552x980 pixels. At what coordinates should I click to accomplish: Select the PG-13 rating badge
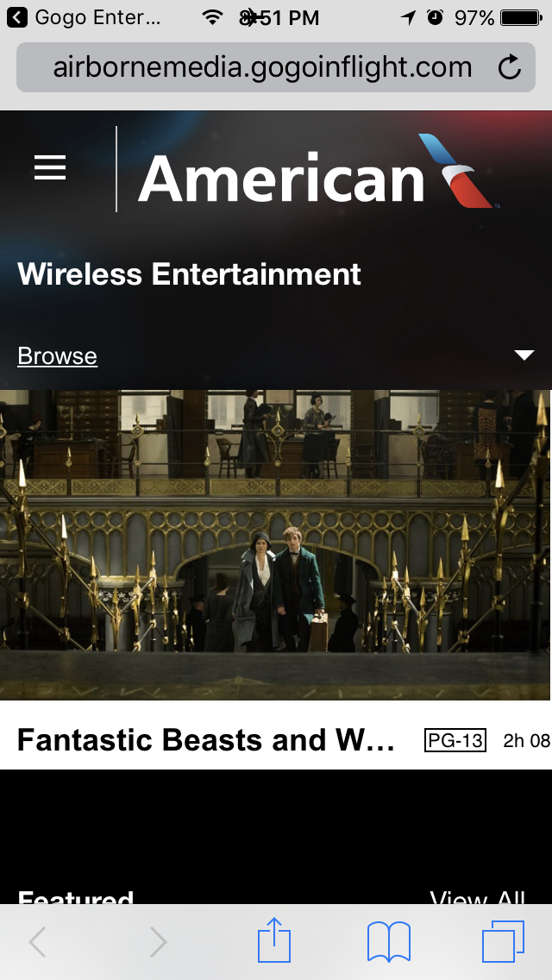click(455, 741)
